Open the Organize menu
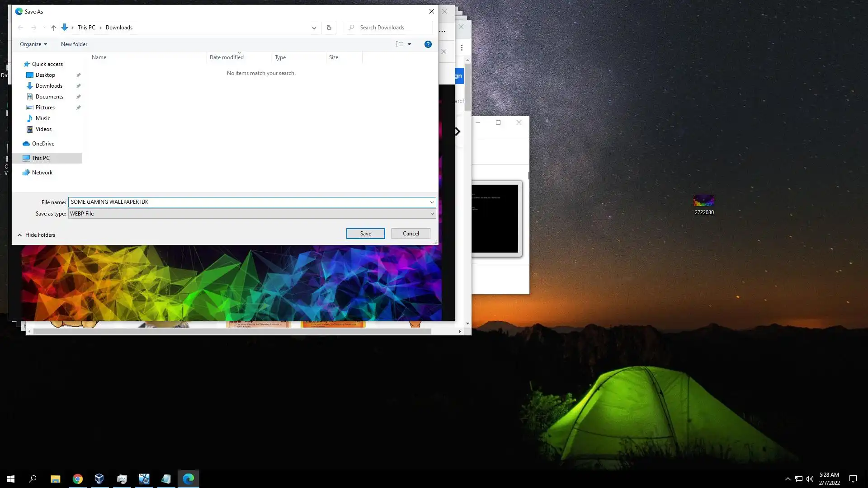 (33, 44)
